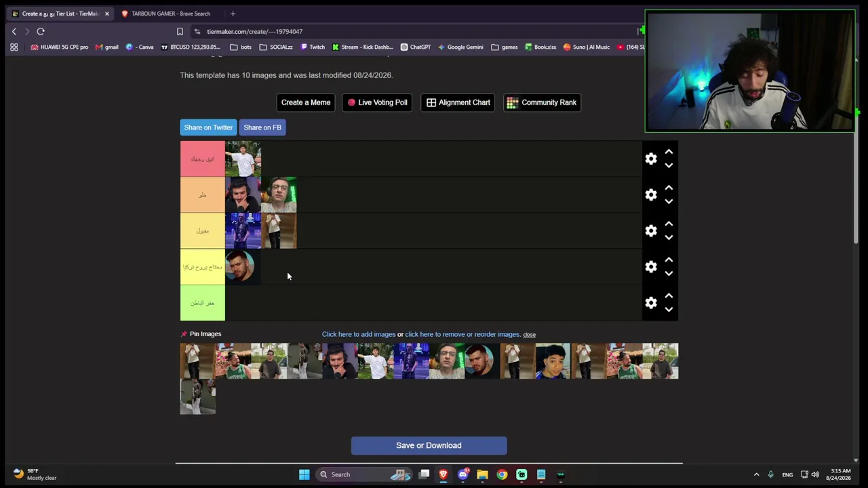Move the yellow tier row down with its arrow
This screenshot has width=868, height=488.
click(669, 237)
